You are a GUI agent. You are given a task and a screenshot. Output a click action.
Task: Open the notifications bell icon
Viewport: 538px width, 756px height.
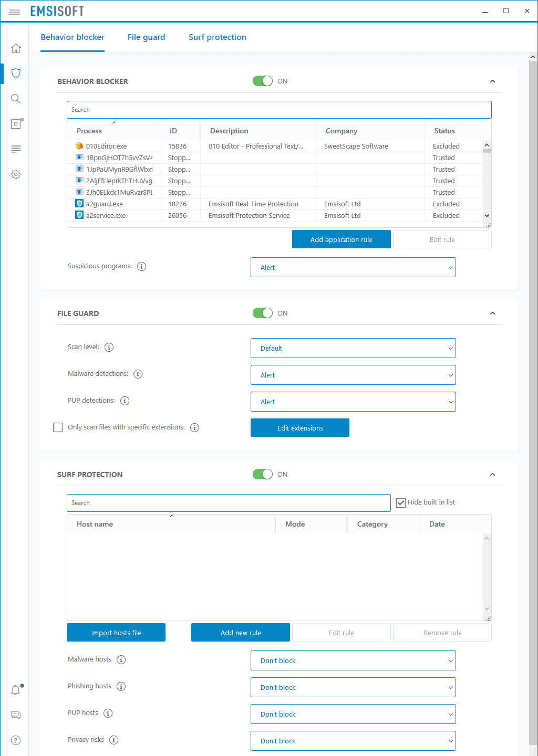16,690
